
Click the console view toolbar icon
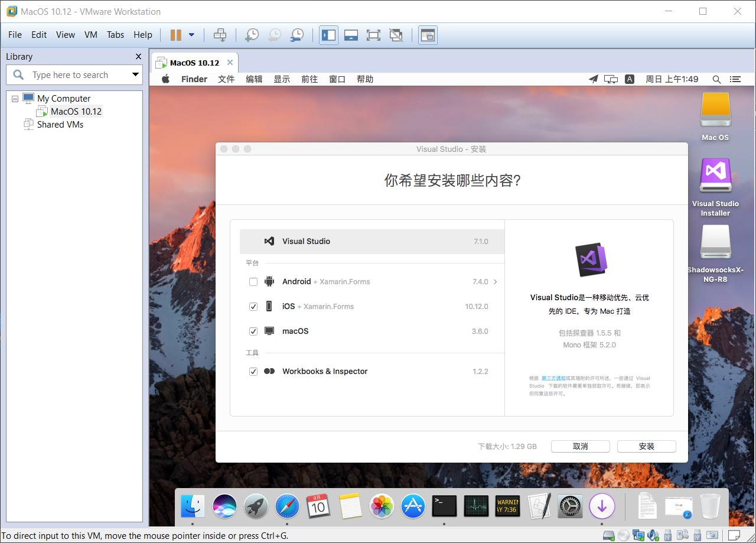[x=428, y=35]
